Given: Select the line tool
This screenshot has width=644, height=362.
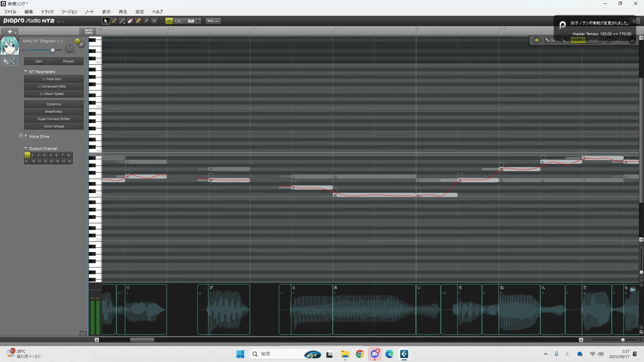Looking at the screenshot, I should (x=122, y=21).
